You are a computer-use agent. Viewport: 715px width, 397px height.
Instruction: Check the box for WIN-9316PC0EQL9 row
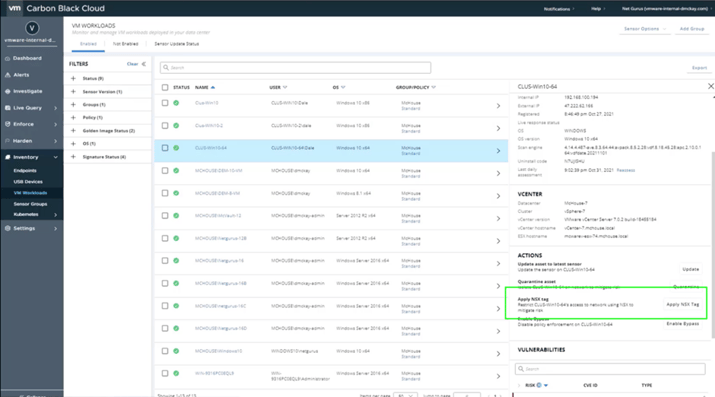165,373
